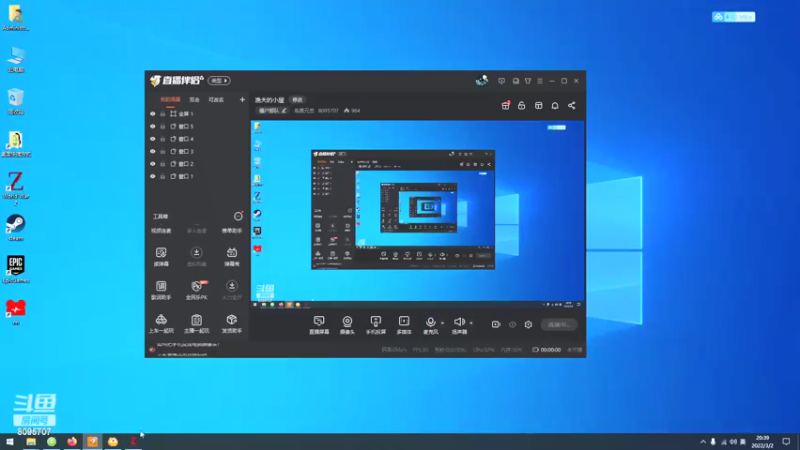Hide the 窗口 4 layer with its eye icon
Image resolution: width=800 pixels, height=450 pixels.
153,139
